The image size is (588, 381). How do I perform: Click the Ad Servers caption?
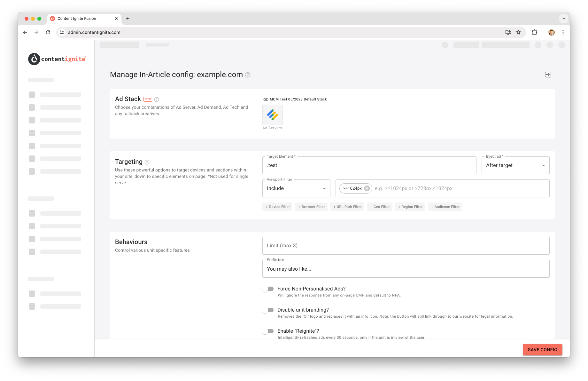point(272,128)
